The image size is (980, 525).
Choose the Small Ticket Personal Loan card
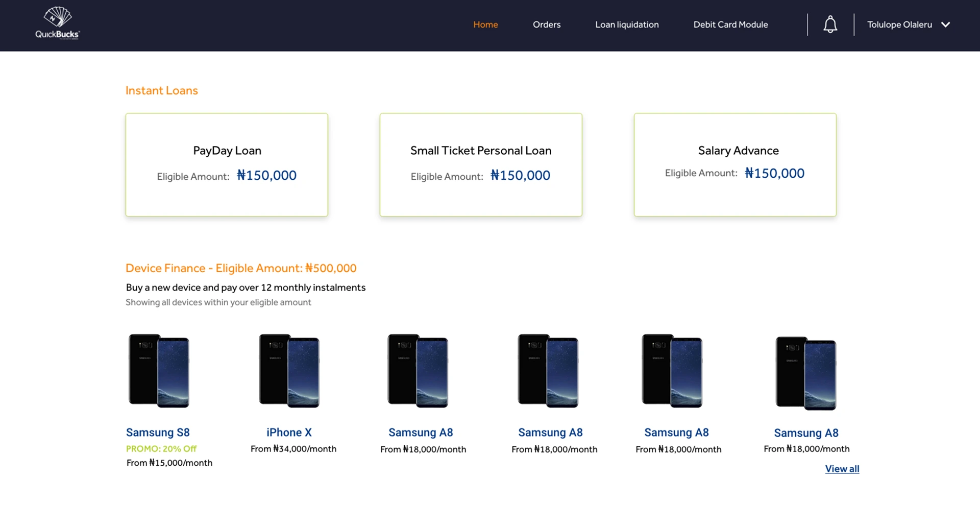click(x=481, y=165)
